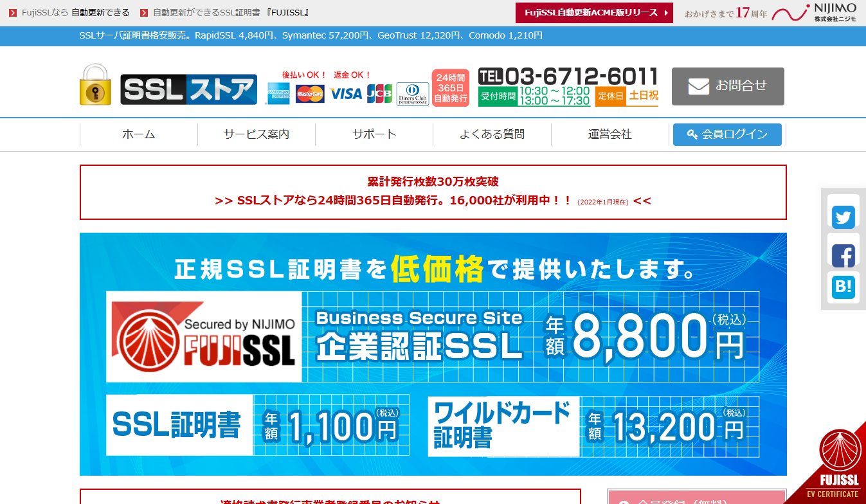Follow the FujiSSLなら自動更新できる link

coord(75,13)
